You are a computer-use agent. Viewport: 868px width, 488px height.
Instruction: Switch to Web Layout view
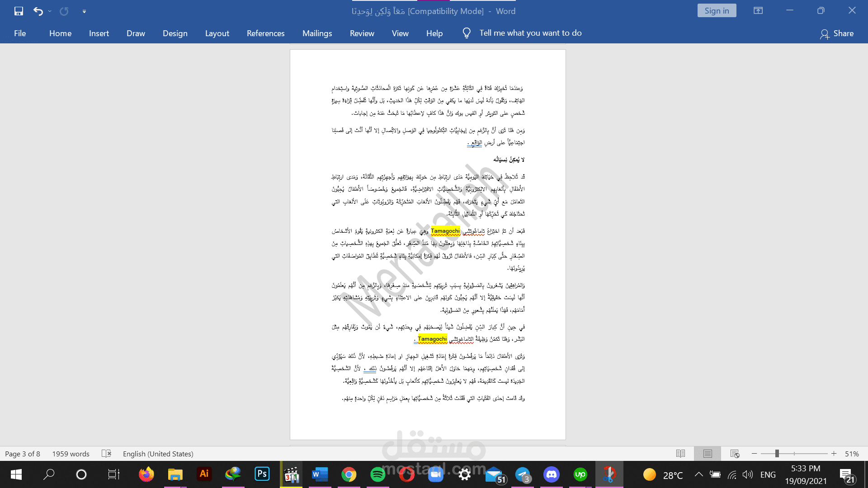pos(735,454)
